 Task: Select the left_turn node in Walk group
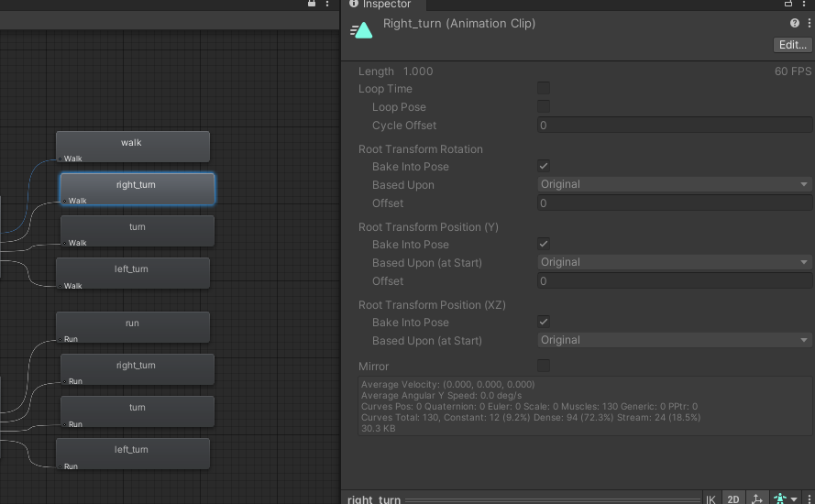coord(133,271)
